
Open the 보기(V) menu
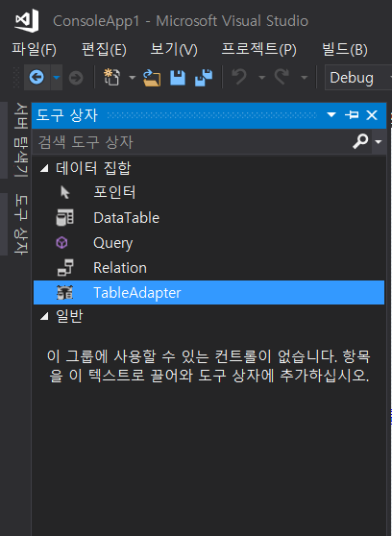[x=174, y=50]
